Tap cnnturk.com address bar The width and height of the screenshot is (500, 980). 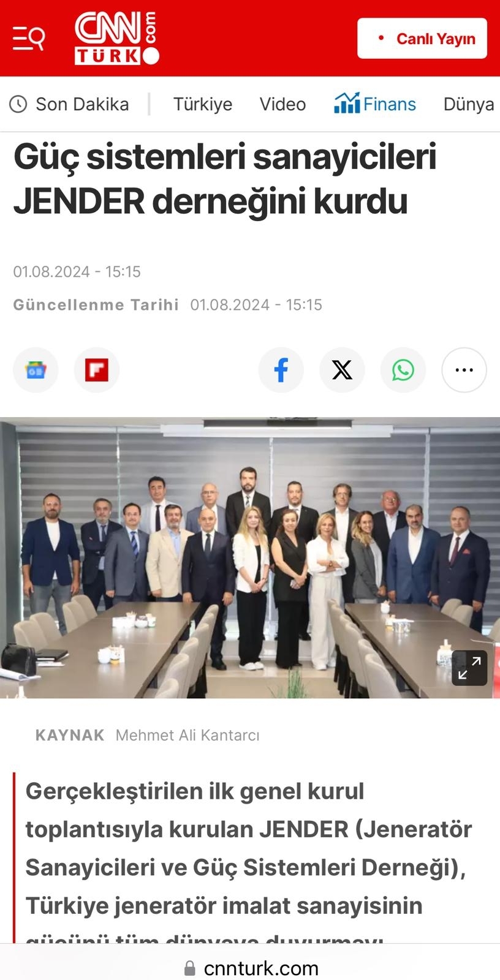click(250, 968)
